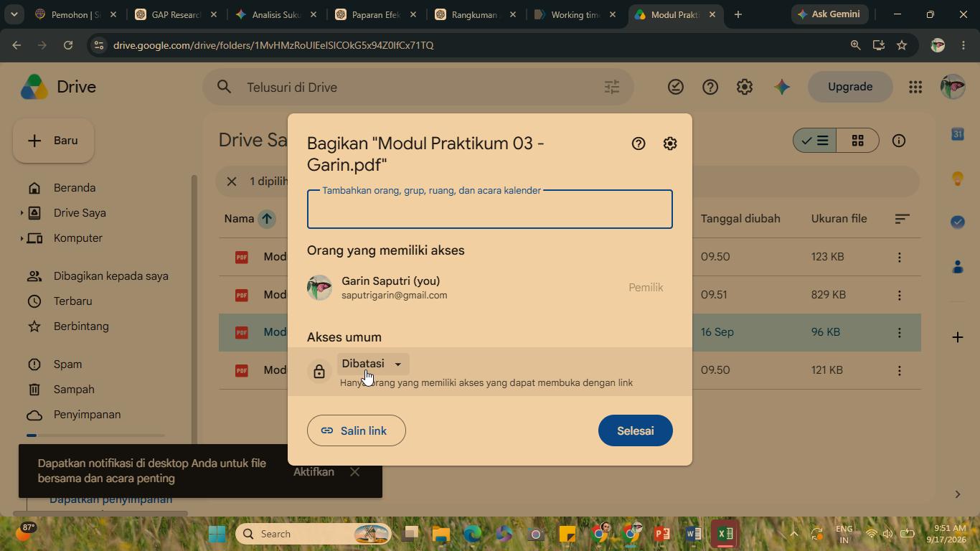Open the Dibatasi general access dropdown
This screenshot has height=551, width=980.
coord(372,364)
